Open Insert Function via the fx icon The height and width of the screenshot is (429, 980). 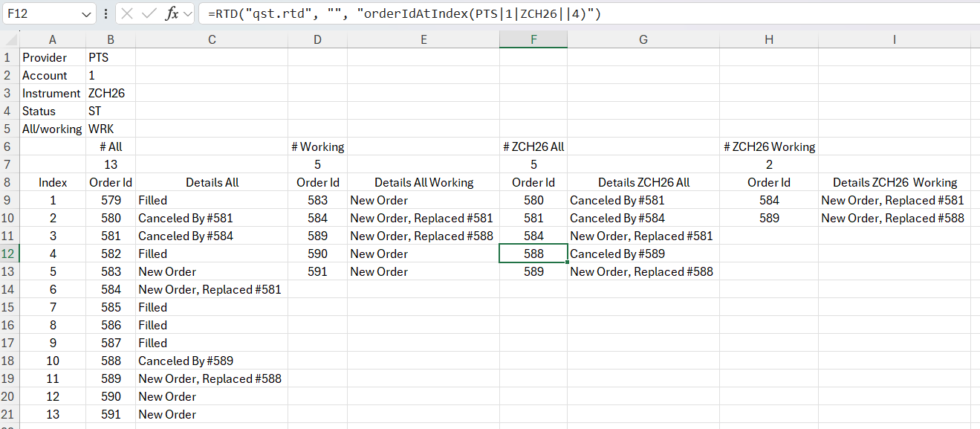point(171,13)
